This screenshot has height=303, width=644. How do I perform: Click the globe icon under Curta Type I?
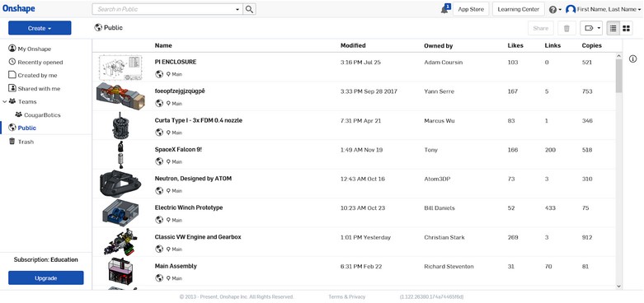tap(159, 133)
